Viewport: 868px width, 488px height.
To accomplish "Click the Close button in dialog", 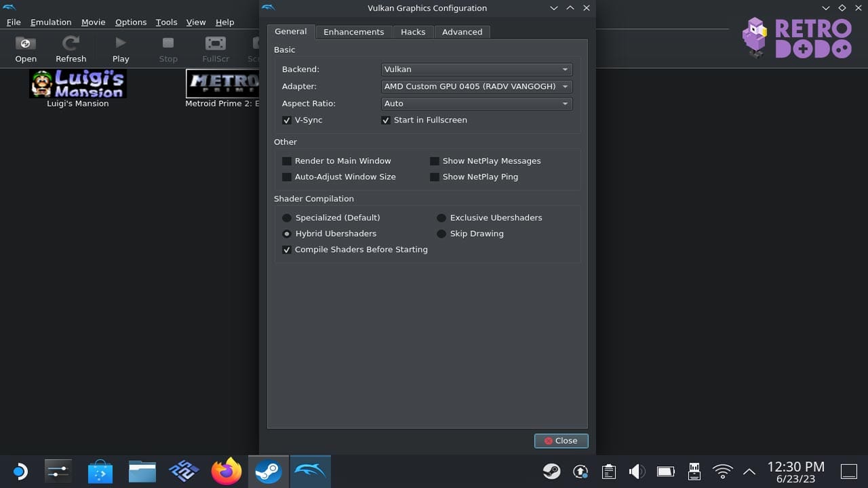I will 561,441.
